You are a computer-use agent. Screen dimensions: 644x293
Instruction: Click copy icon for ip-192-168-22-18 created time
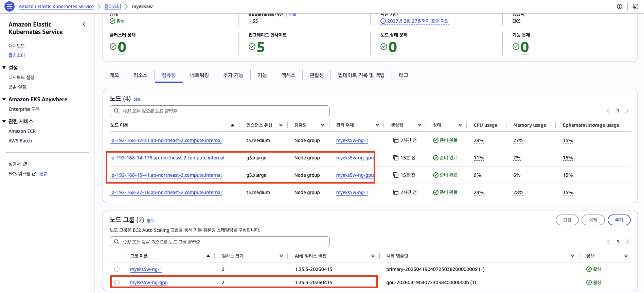[x=396, y=192]
